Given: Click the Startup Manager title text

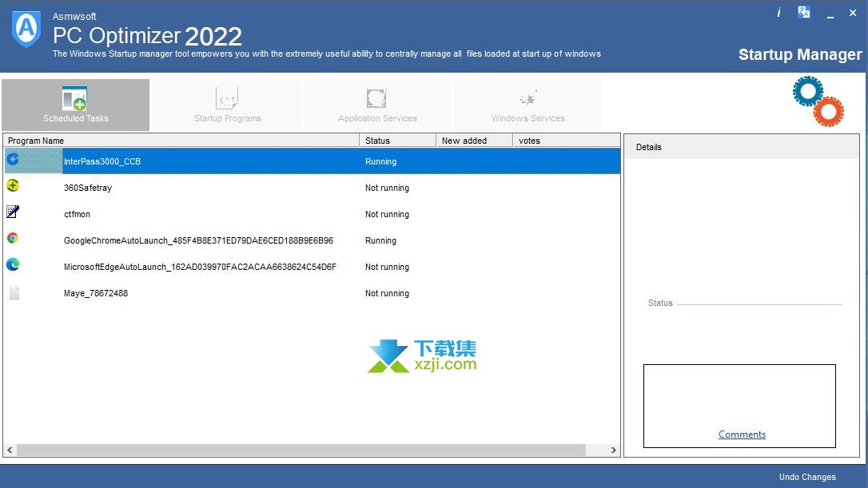Looking at the screenshot, I should [x=801, y=54].
